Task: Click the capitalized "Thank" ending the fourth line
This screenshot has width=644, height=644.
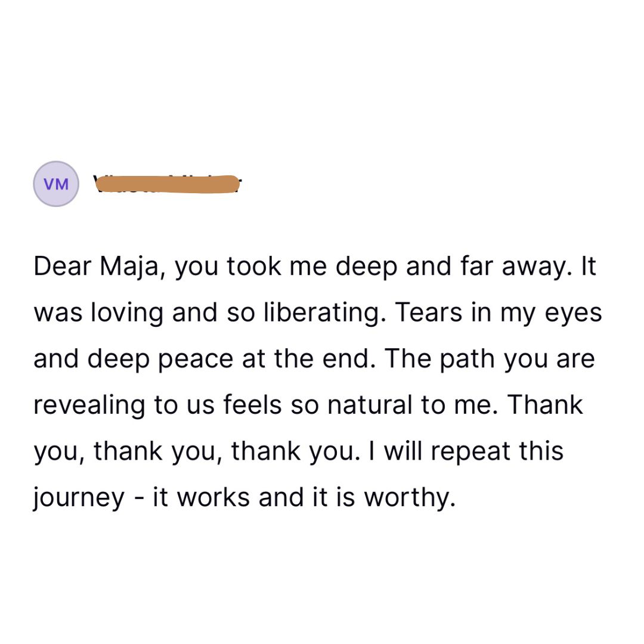Action: (x=546, y=405)
